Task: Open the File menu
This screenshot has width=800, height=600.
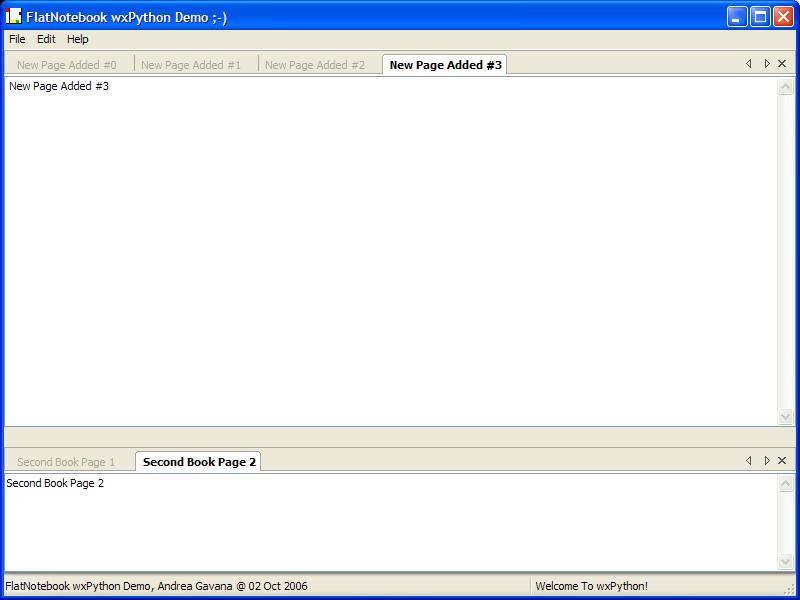Action: (x=17, y=39)
